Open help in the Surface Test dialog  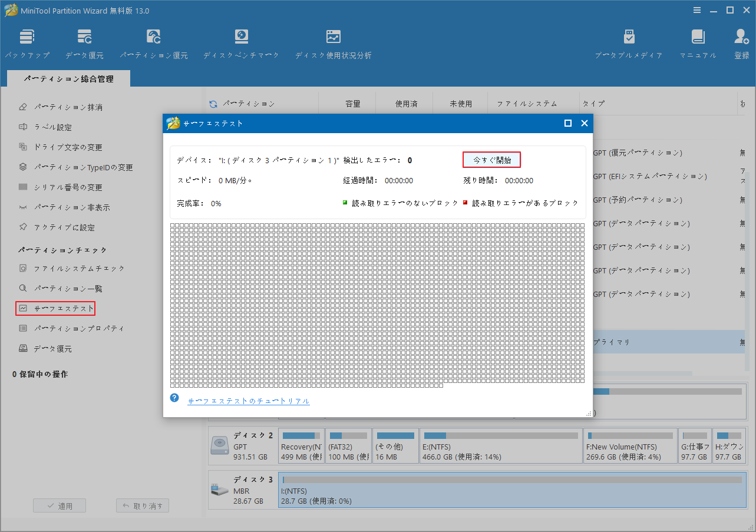click(174, 398)
